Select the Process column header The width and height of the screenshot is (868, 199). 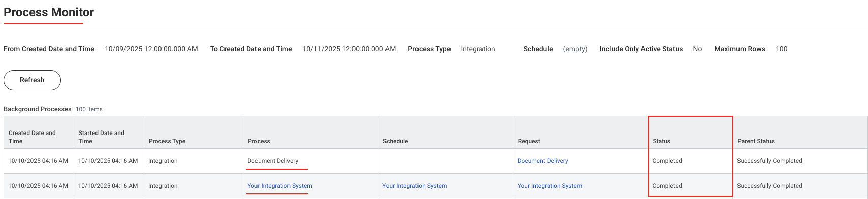click(x=259, y=141)
